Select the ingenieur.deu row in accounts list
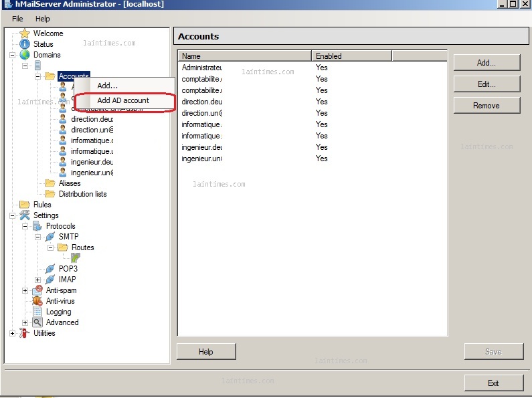This screenshot has width=532, height=398. click(x=312, y=147)
